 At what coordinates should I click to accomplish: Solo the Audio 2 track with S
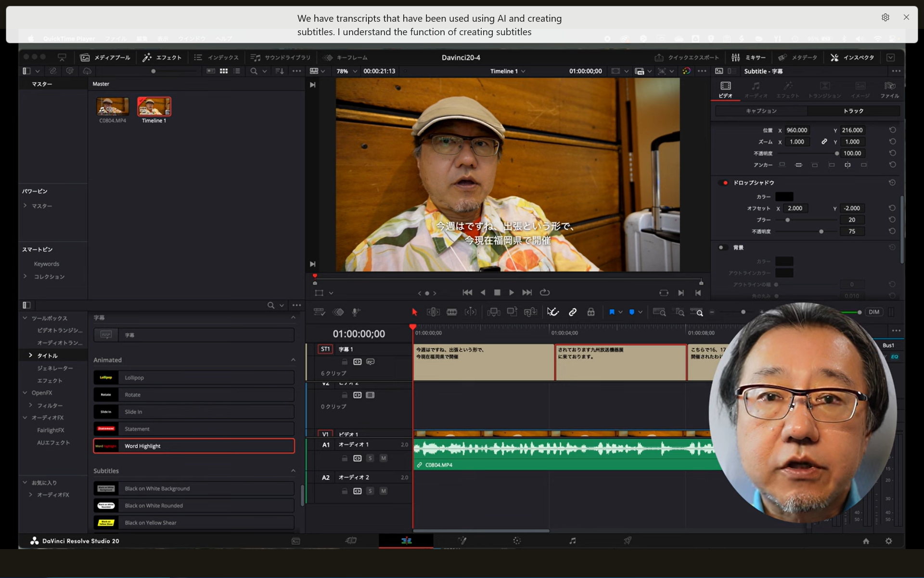click(x=370, y=491)
